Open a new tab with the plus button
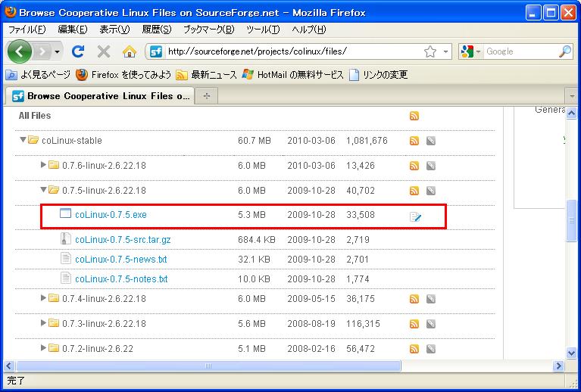Image resolution: width=581 pixels, height=392 pixels. (x=206, y=96)
